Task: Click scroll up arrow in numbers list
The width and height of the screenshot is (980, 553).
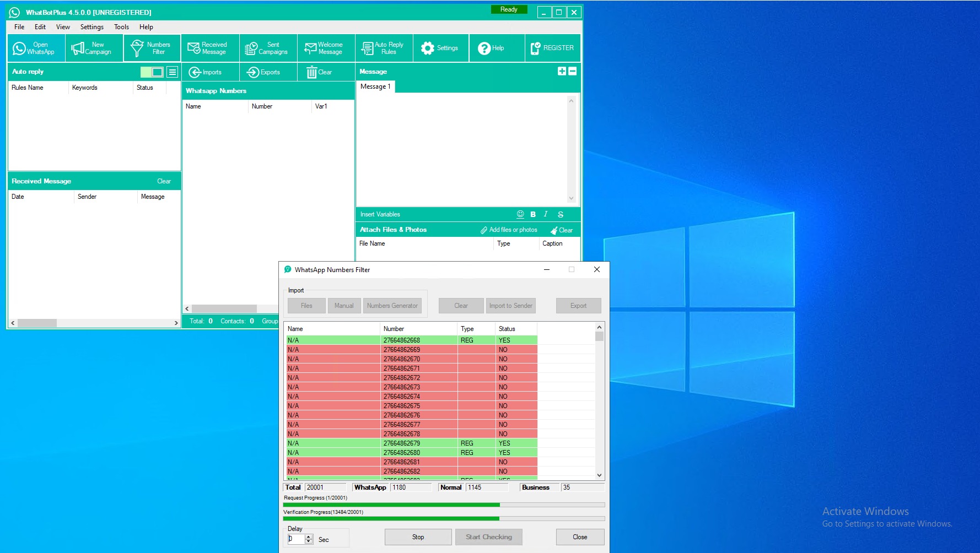Action: [599, 327]
